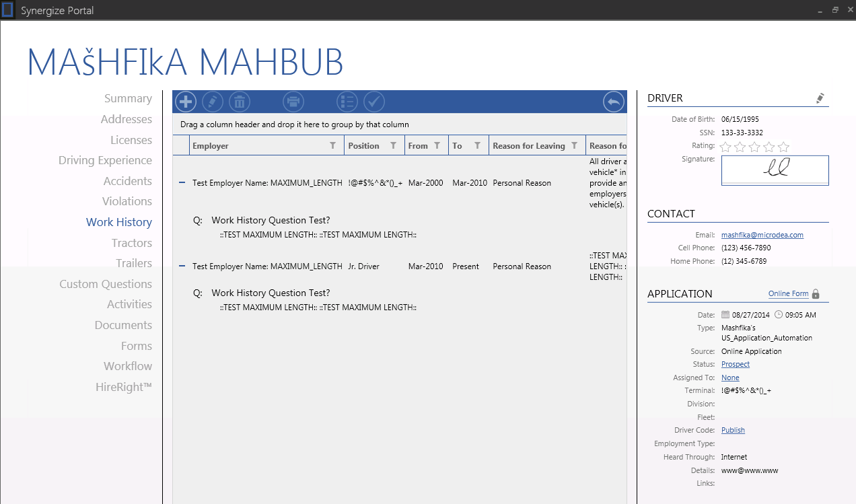Click the Print icon in the toolbar
The image size is (856, 504).
293,102
